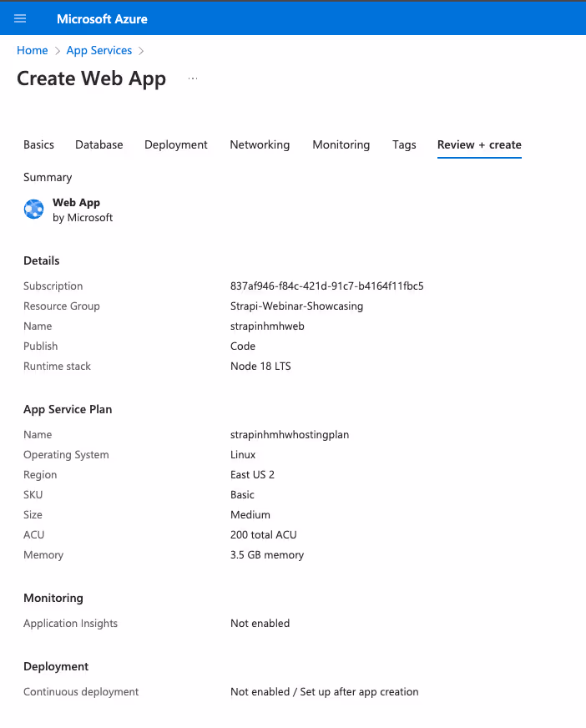Click the Memory label
The height and width of the screenshot is (728, 586).
pos(43,555)
